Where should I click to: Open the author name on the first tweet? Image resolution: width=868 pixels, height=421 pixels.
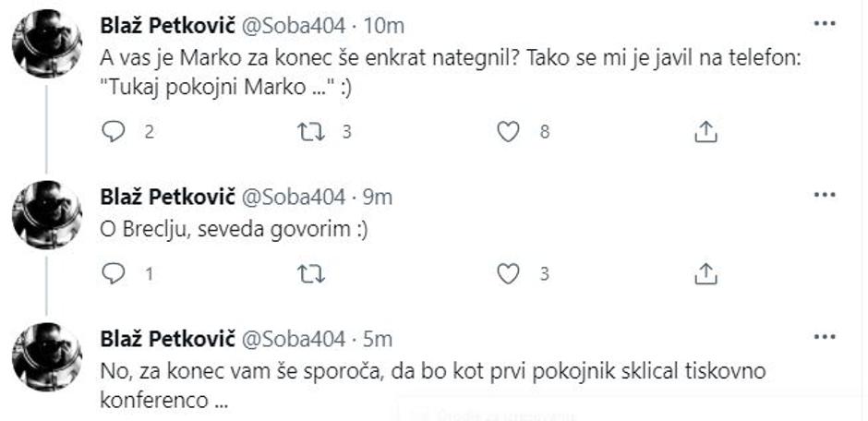(166, 26)
